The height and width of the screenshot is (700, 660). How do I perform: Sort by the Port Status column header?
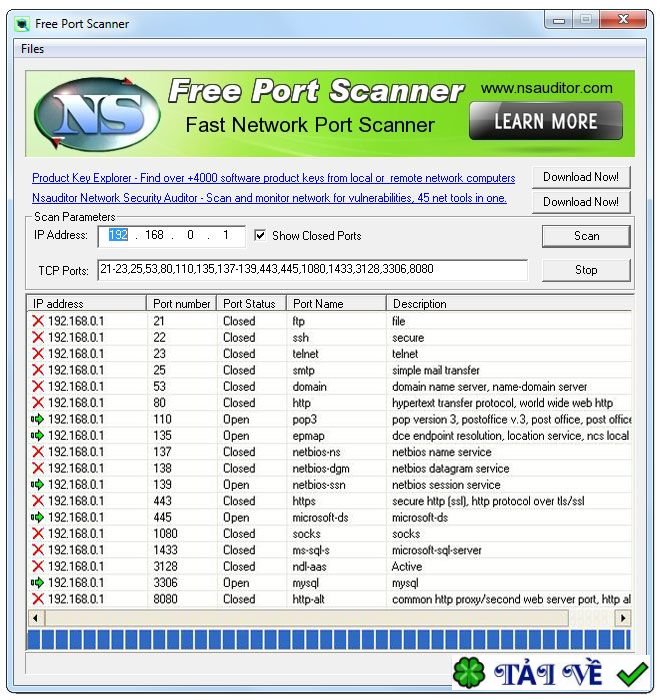coord(251,304)
